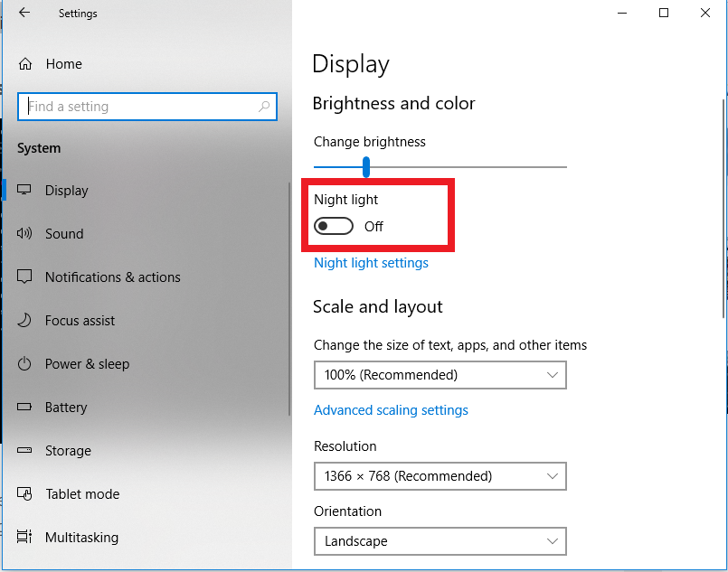Screen dimensions: 728x572
Task: Open the Orientation Landscape dropdown
Action: [x=440, y=541]
